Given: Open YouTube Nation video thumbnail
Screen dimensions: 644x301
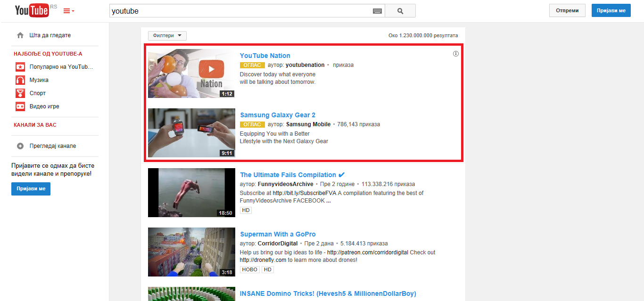Looking at the screenshot, I should coord(191,73).
